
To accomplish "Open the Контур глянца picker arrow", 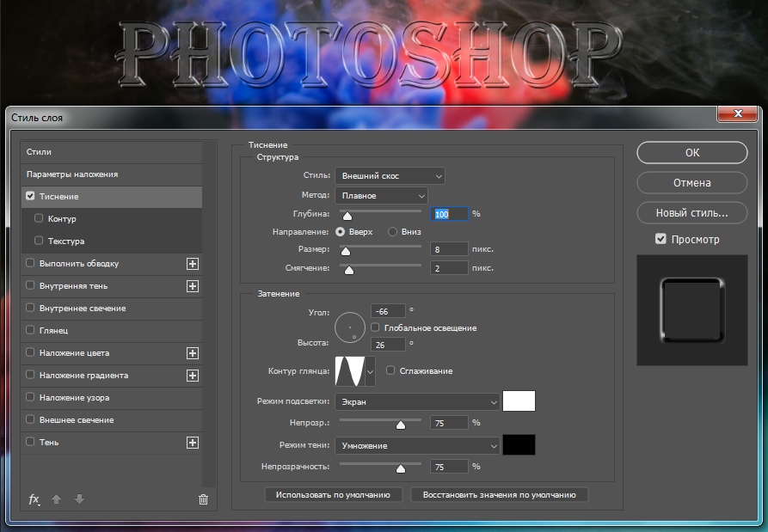I will click(x=371, y=371).
